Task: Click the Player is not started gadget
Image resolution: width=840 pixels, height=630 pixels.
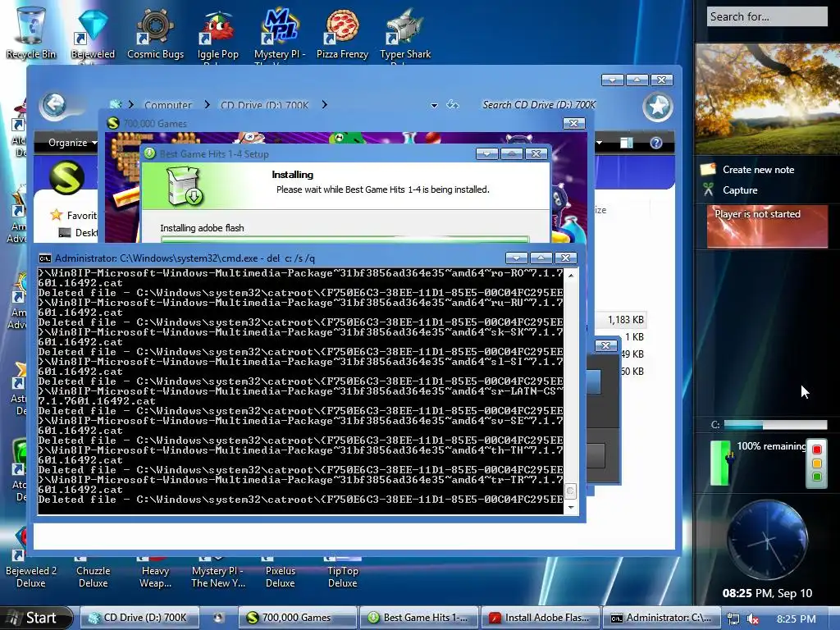Action: click(767, 226)
